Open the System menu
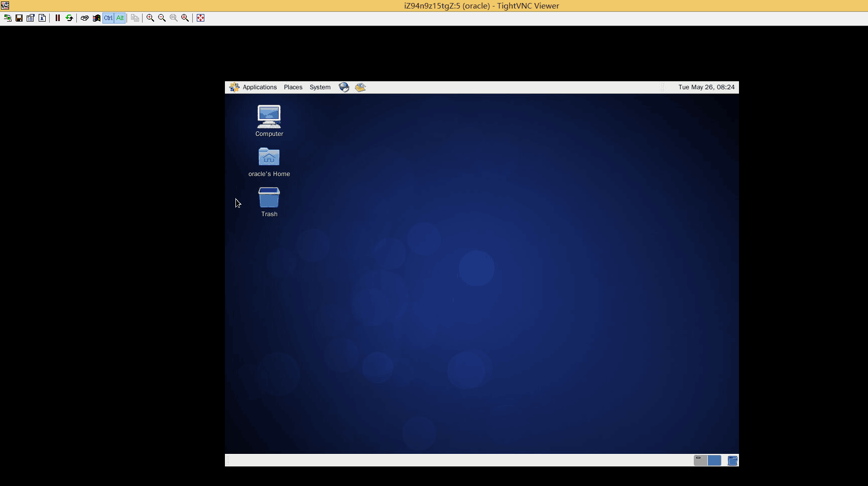868x486 pixels. coord(320,87)
